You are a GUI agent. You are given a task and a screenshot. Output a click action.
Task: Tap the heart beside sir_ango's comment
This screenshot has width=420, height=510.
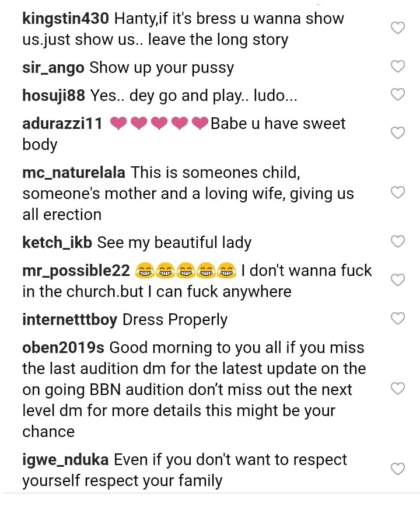click(397, 67)
